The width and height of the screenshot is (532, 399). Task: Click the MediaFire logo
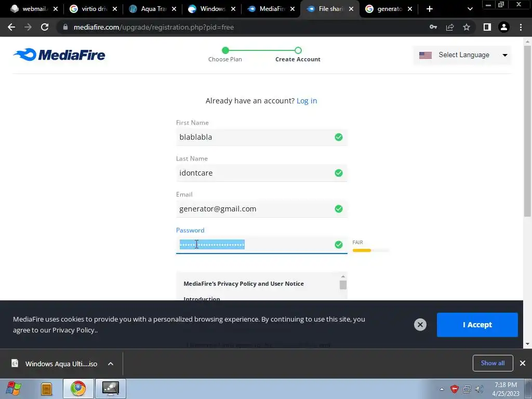click(59, 55)
